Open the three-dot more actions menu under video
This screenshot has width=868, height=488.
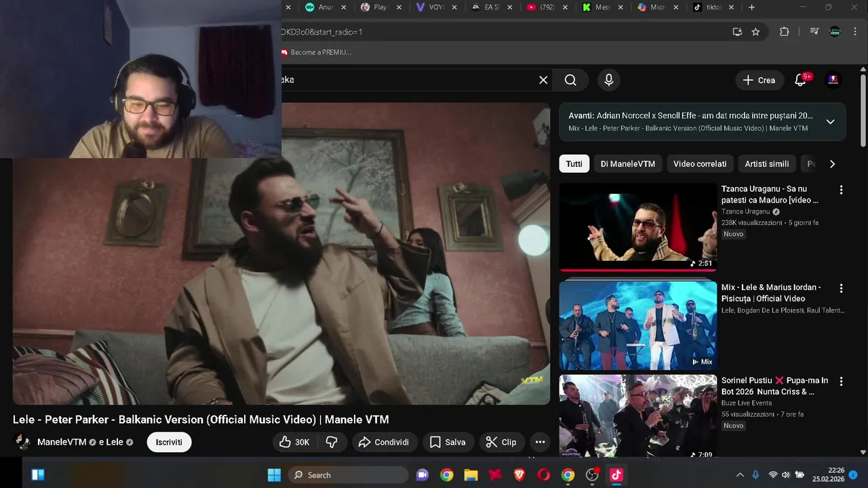[540, 442]
